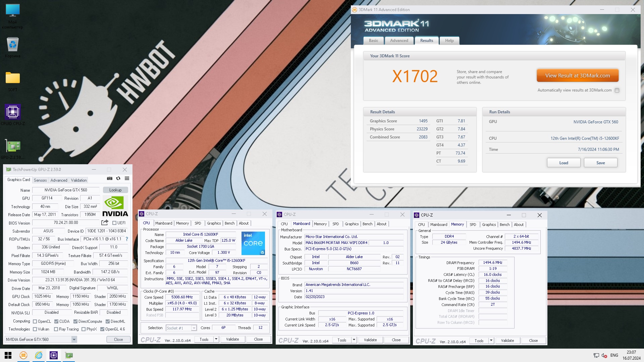644x362 pixels.
Task: Enable automatically view results at 3DMark.com
Action: pos(617,90)
